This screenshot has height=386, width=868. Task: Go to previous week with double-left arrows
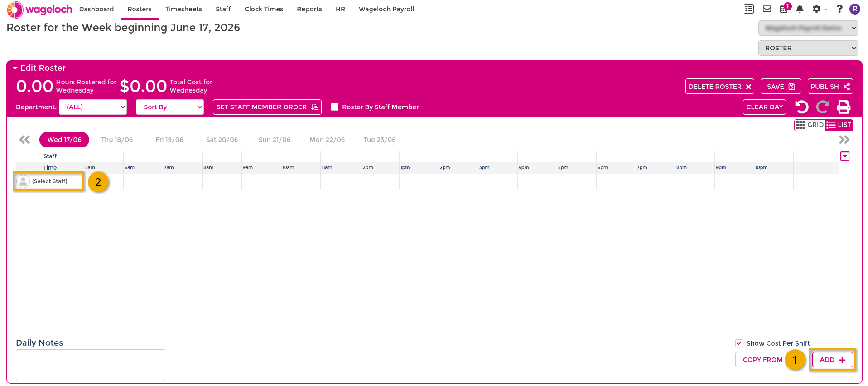24,140
